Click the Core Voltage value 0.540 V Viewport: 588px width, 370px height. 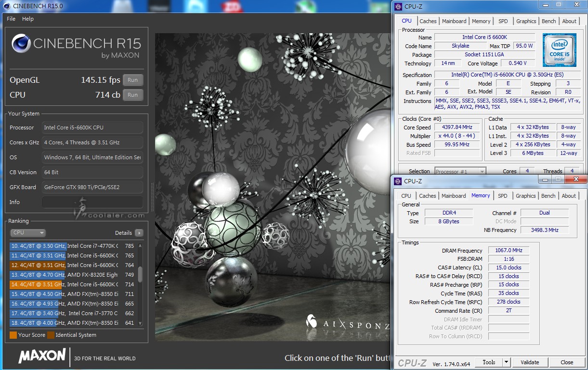click(518, 63)
